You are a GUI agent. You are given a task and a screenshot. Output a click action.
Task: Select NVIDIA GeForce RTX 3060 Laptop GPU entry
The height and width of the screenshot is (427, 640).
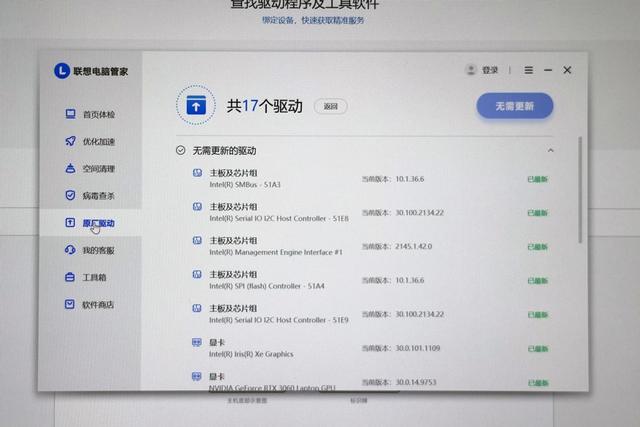coord(272,387)
